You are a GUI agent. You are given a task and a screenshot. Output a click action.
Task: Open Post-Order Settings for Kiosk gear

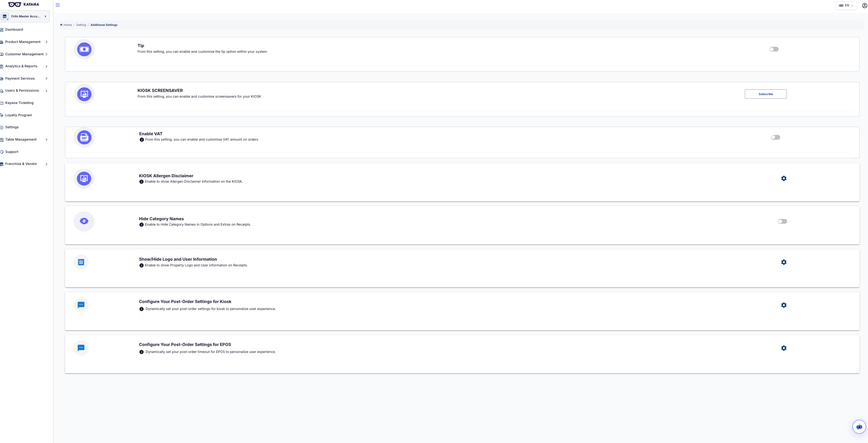(x=784, y=305)
